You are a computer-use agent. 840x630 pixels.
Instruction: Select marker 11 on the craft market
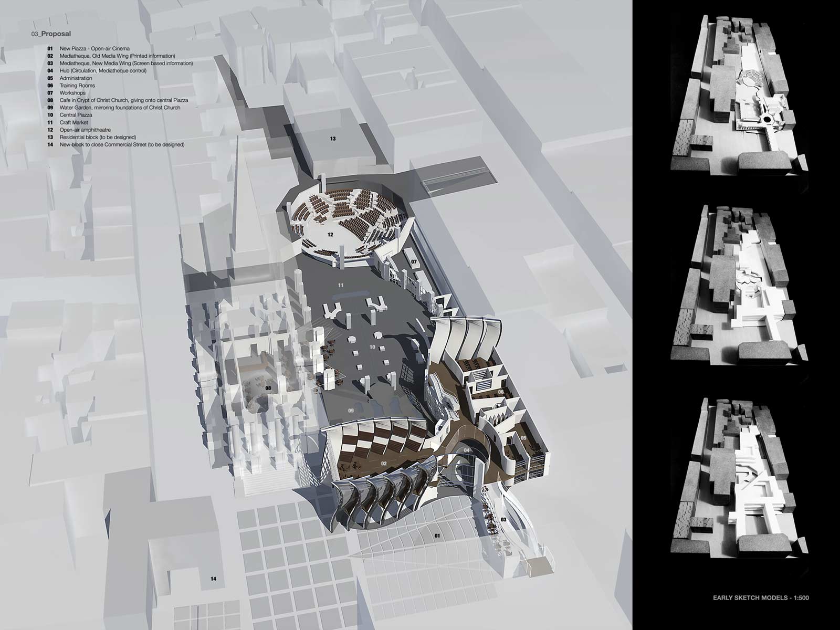341,285
